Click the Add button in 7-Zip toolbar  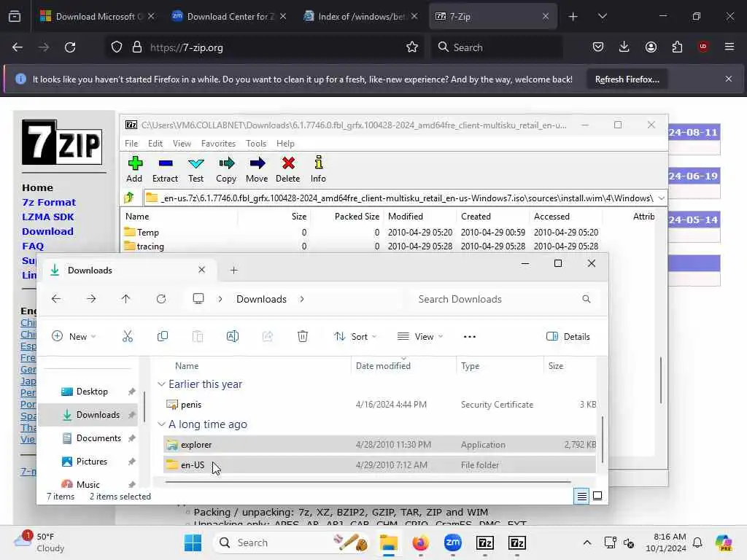134,169
